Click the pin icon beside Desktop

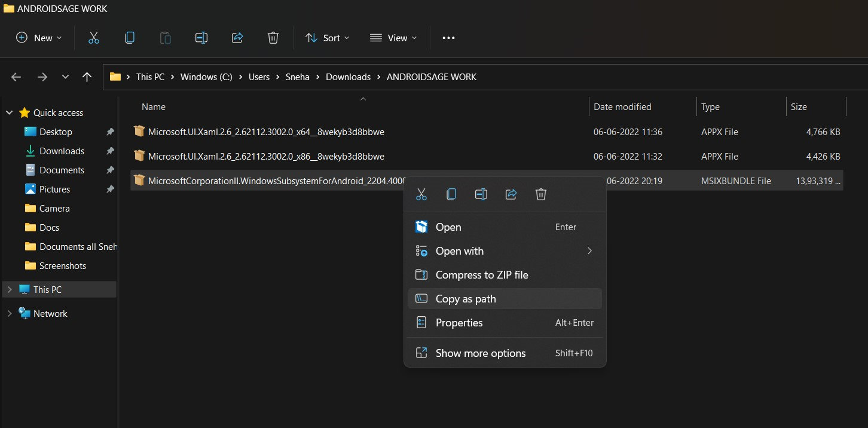[110, 132]
